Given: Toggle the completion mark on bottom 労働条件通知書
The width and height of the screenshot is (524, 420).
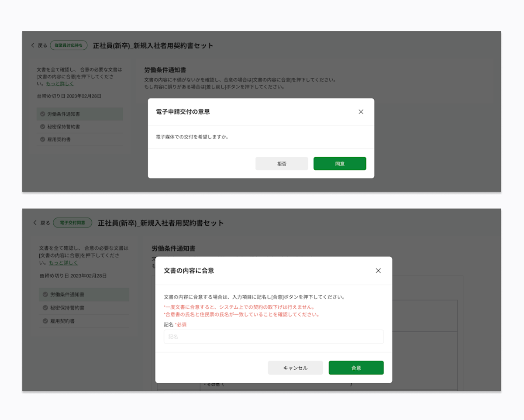Looking at the screenshot, I should coord(45,294).
